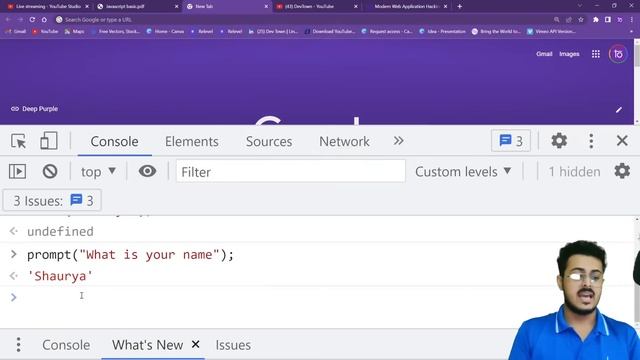Viewport: 640px width, 360px height.
Task: Open the Vimeo API bookmark
Action: tap(551, 31)
